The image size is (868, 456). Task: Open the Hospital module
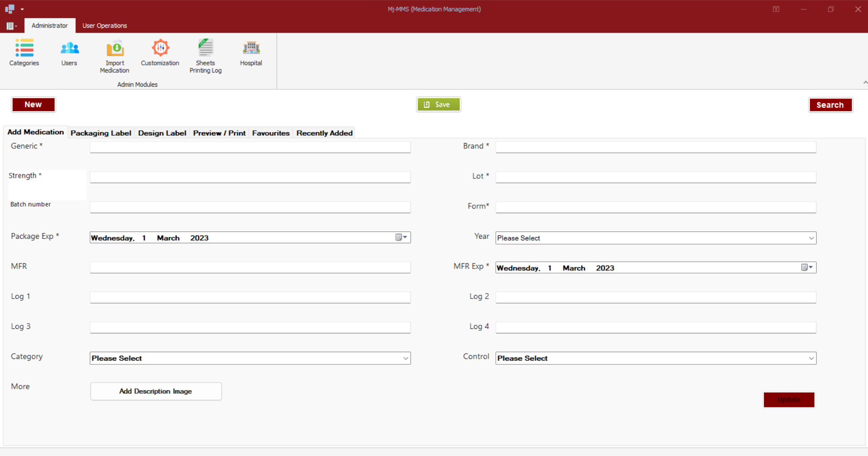tap(251, 53)
